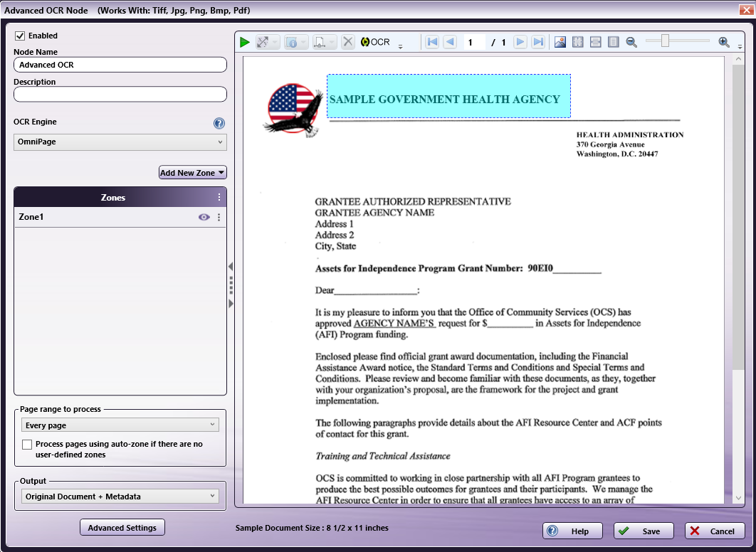Expand the Every page range dropdown
Screen dimensions: 756x552
tap(120, 425)
